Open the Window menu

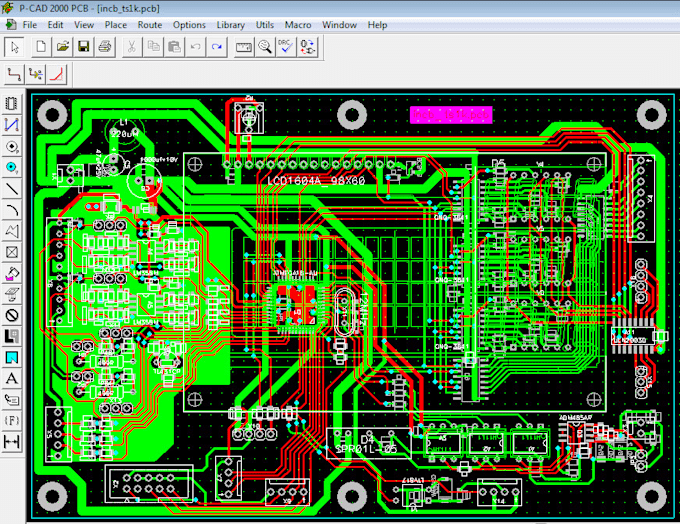(x=339, y=25)
